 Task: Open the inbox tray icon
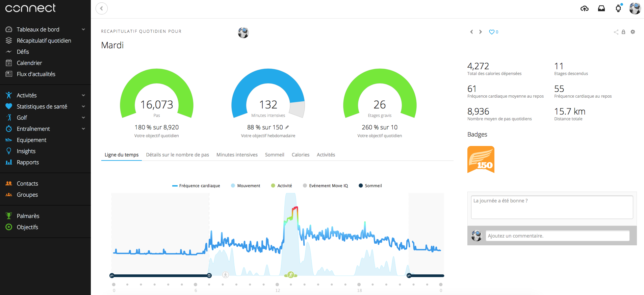pos(601,8)
